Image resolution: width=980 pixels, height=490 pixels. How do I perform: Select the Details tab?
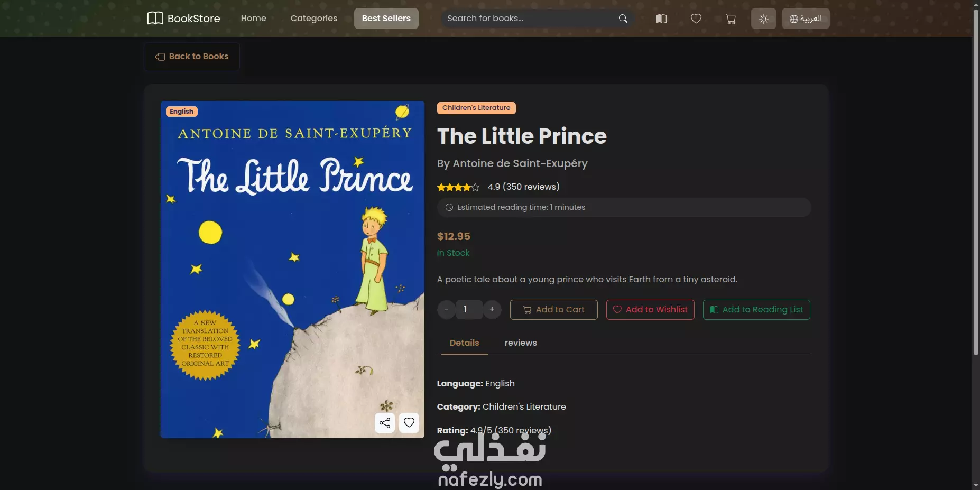(x=465, y=343)
